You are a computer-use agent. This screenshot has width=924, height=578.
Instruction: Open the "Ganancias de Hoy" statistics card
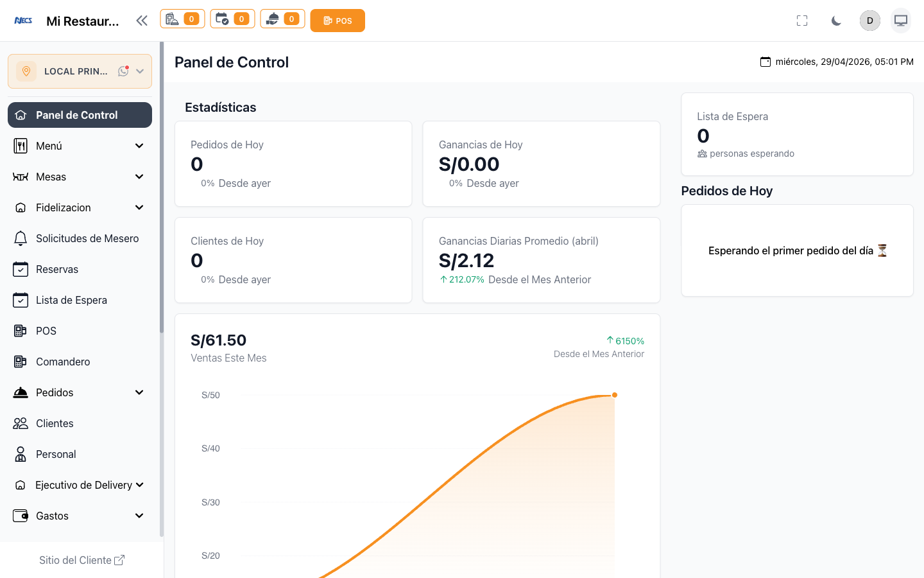click(542, 164)
